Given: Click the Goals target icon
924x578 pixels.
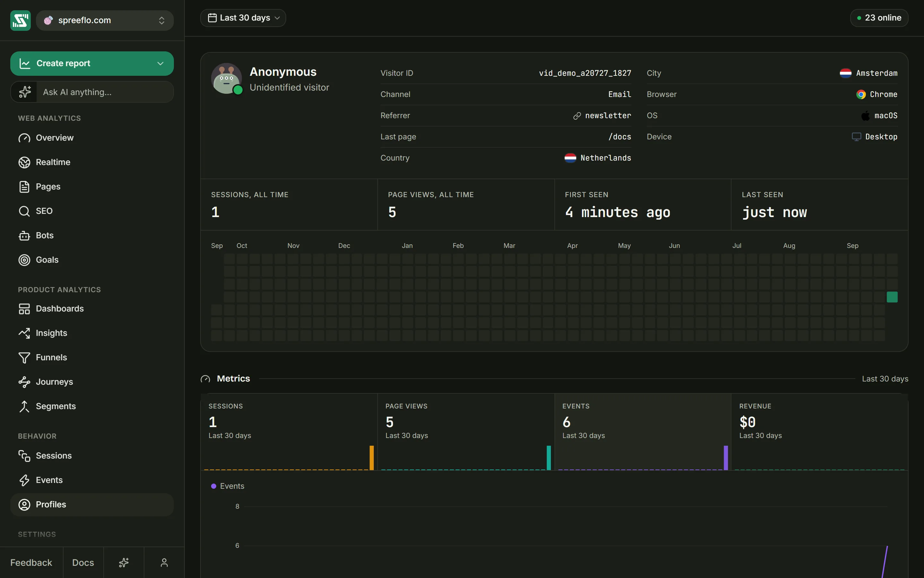Looking at the screenshot, I should click(24, 260).
